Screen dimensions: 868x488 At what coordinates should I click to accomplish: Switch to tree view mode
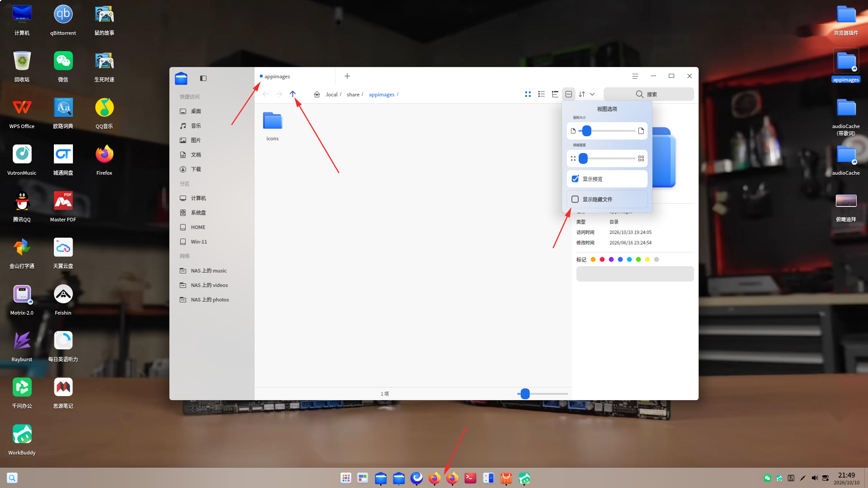coord(555,94)
